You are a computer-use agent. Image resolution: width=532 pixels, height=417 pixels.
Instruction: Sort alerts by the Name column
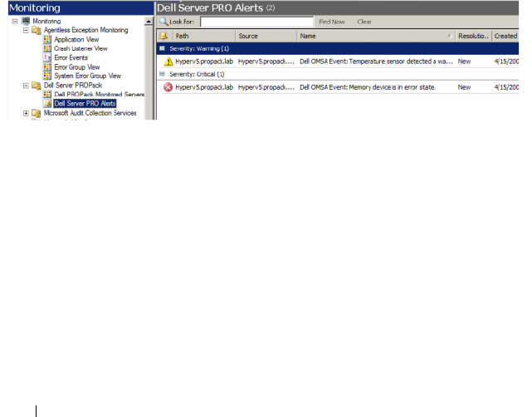[376, 36]
